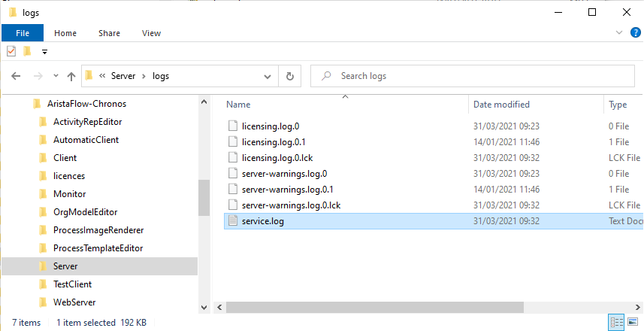644x331 pixels.
Task: Open the Share ribbon tab
Action: [x=109, y=33]
